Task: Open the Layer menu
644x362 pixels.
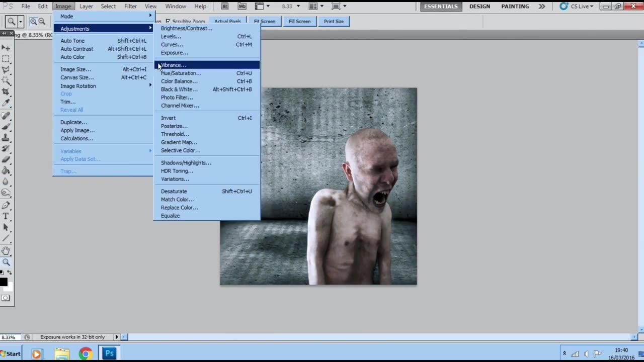Action: [x=86, y=6]
